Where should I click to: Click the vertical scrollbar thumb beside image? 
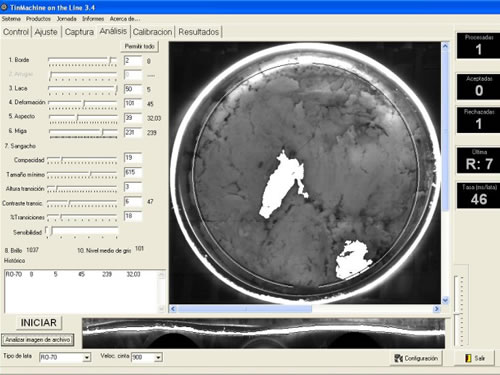coord(445,130)
